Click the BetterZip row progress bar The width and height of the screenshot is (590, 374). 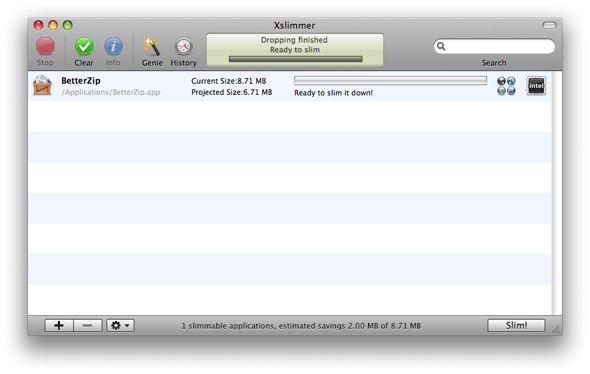(390, 81)
